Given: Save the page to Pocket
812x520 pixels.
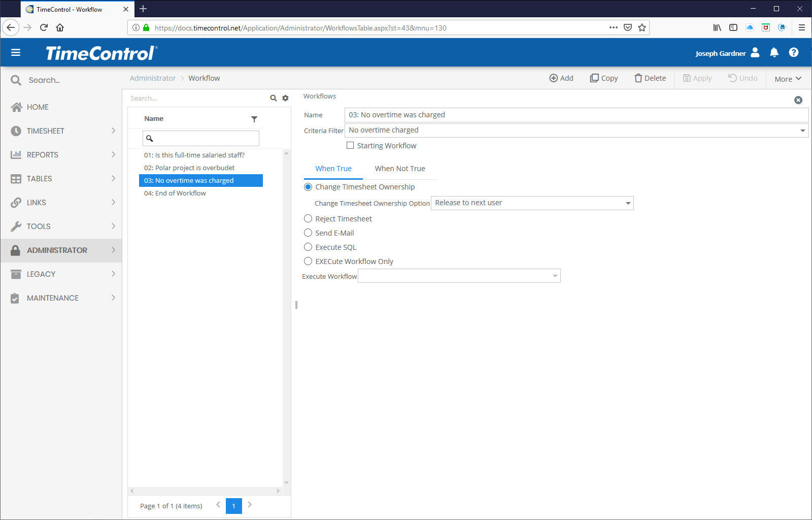Looking at the screenshot, I should [628, 27].
